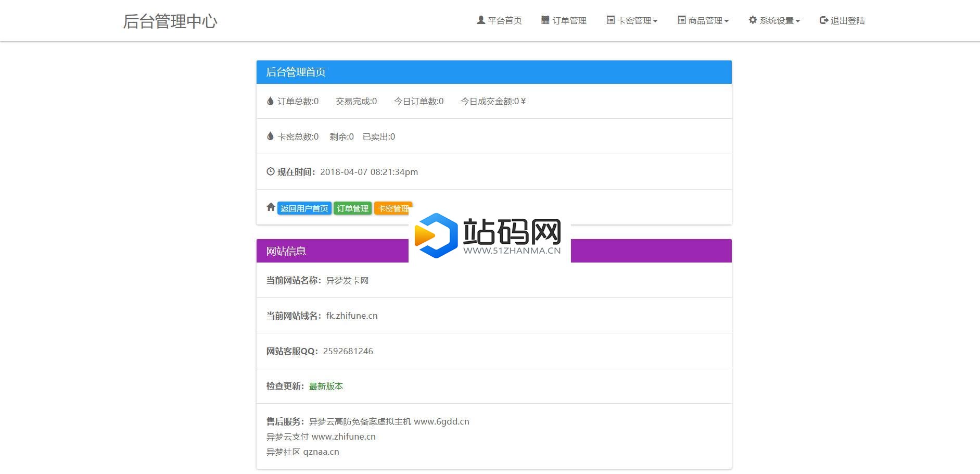
Task: Click the 异梦云高防免备案虚拟主机 www.6gdd.cn line
Action: coord(389,421)
